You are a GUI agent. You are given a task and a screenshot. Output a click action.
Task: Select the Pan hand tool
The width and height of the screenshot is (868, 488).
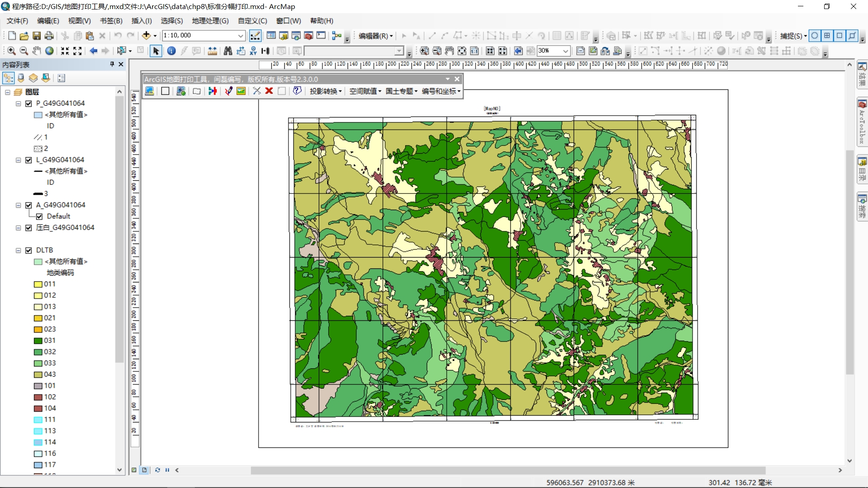(37, 51)
